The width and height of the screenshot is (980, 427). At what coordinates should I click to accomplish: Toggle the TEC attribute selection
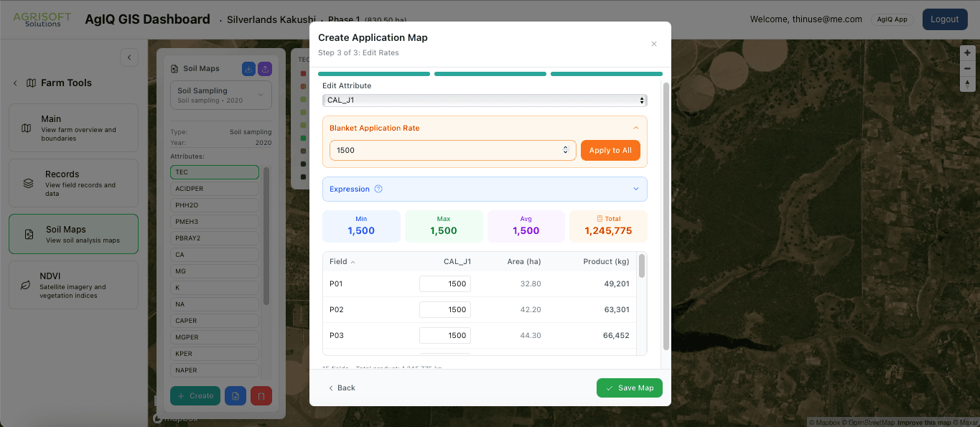(214, 172)
